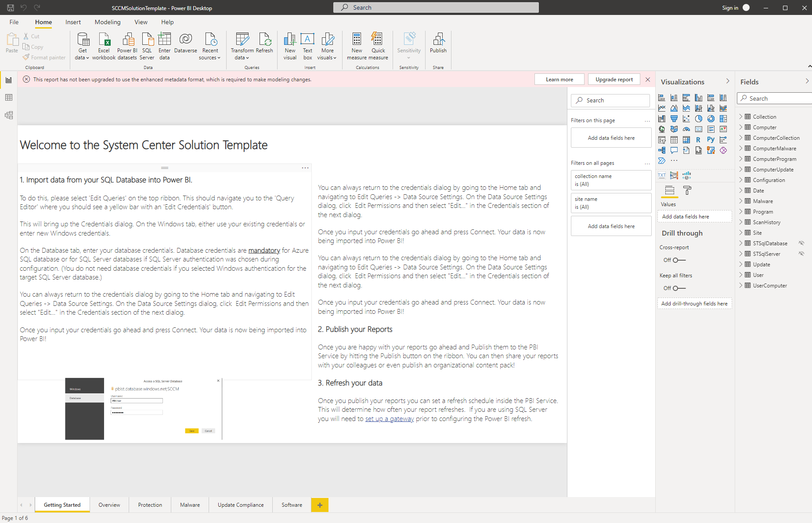Click the Upgrade report button

pos(614,80)
